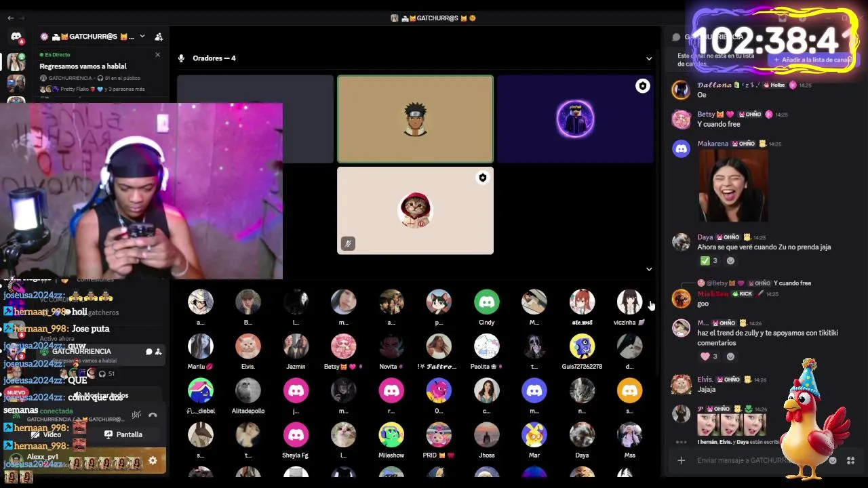This screenshot has height=488, width=868.
Task: Click the browser back arrow
Action: pos(10,18)
